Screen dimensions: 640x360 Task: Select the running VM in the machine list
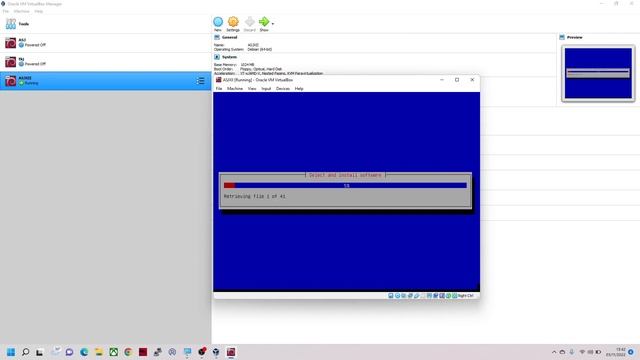click(105, 81)
